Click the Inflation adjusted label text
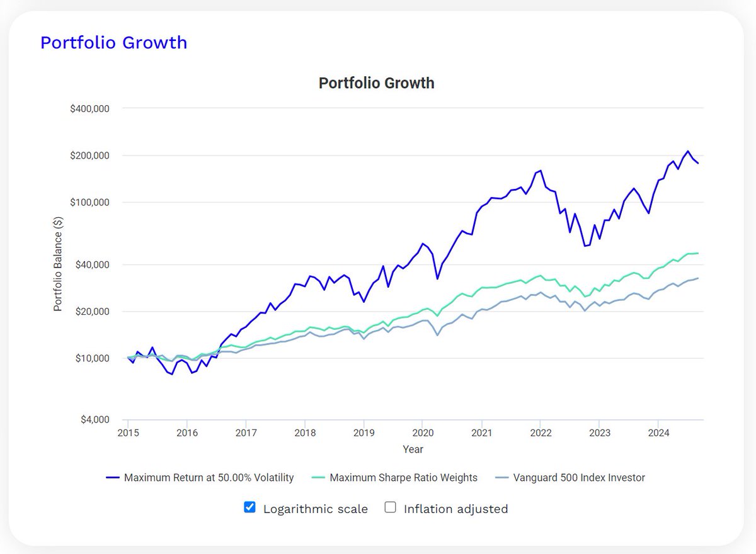Screen dimensions: 756x554 tap(455, 509)
